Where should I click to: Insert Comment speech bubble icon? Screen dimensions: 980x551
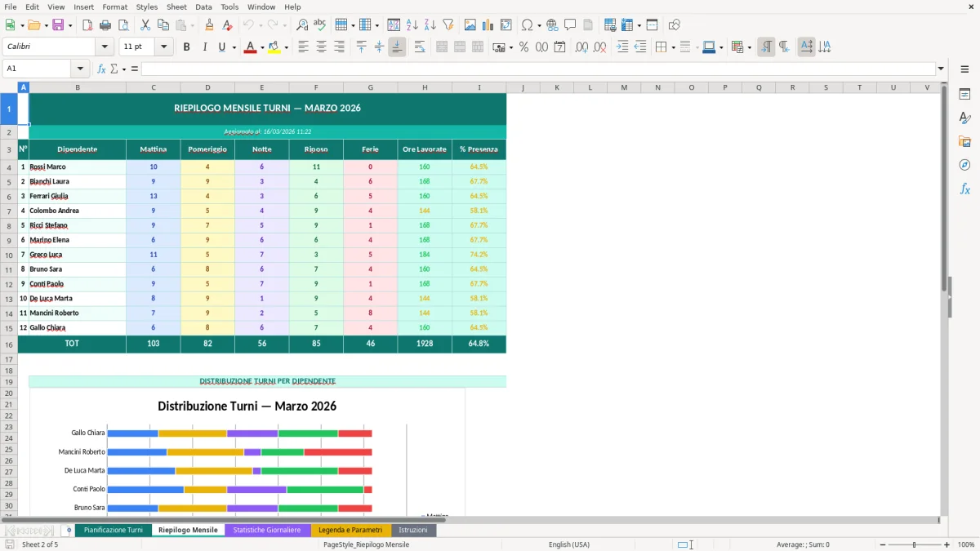(x=570, y=25)
